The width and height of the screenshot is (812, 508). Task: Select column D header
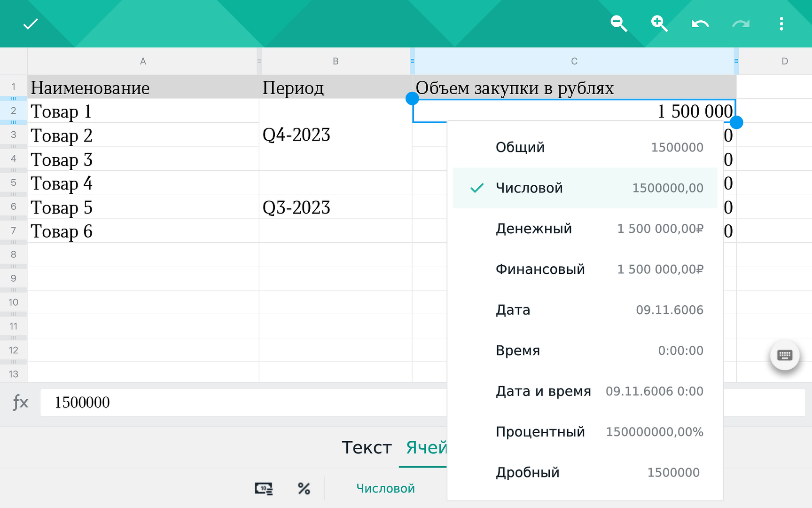coord(784,61)
